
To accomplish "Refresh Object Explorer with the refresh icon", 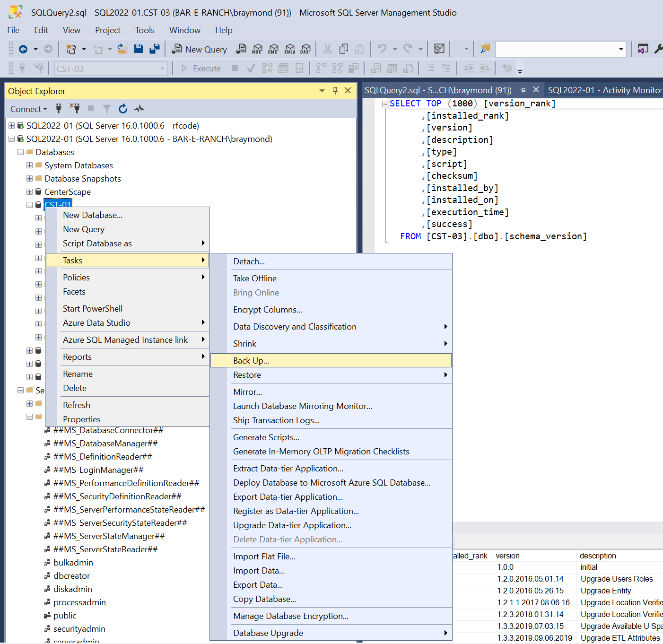I will (x=123, y=109).
